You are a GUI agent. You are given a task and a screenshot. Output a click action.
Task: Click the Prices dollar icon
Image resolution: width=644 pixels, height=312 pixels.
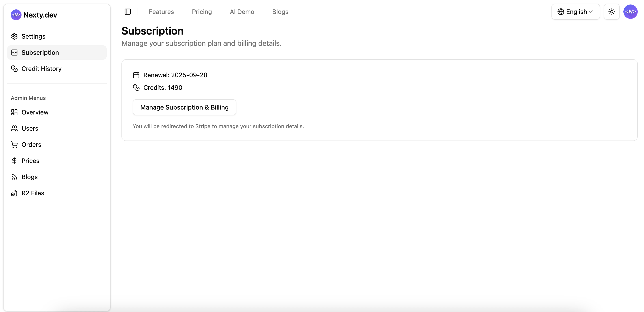point(14,160)
